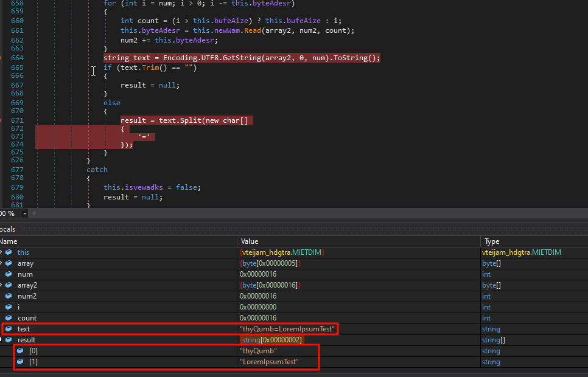Click the variable icon next to 'num'
Screen dimensions: 588x377
tap(9, 274)
